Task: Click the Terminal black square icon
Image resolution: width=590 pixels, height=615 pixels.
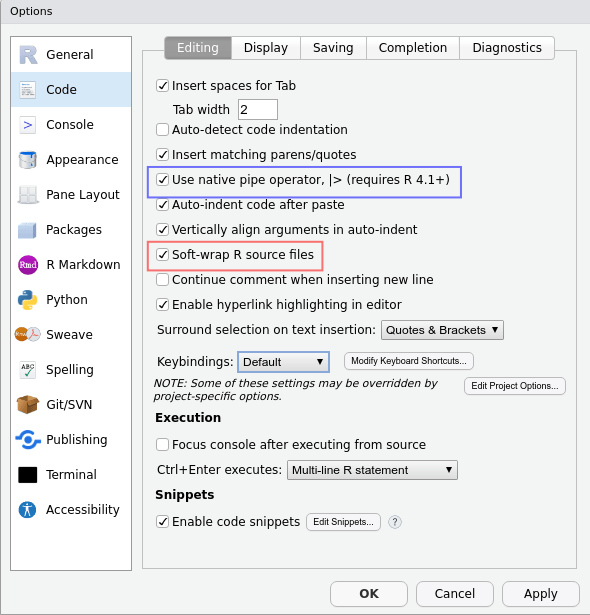Action: point(28,475)
